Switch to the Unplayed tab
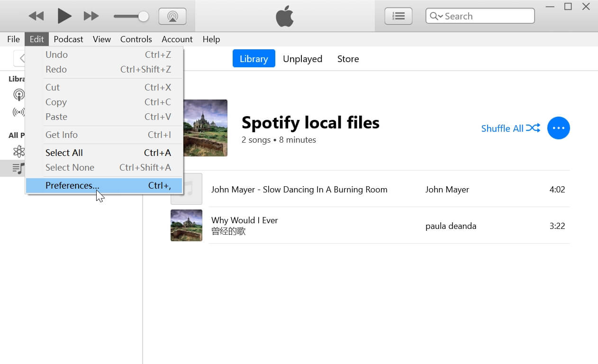Viewport: 598px width, 364px height. click(x=303, y=58)
